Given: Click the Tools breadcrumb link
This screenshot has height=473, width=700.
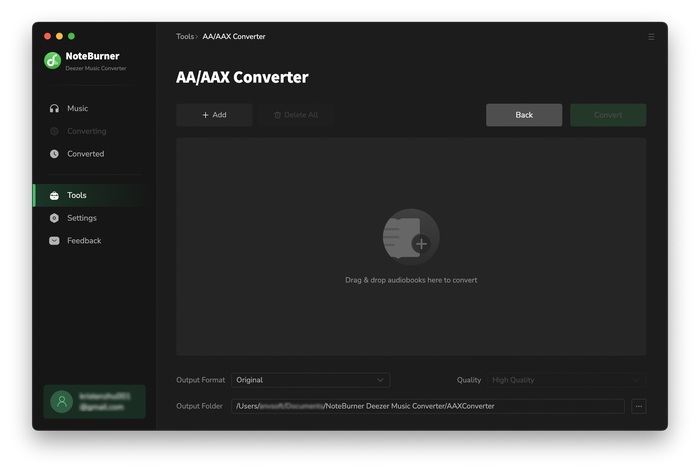Looking at the screenshot, I should pyautogui.click(x=185, y=37).
